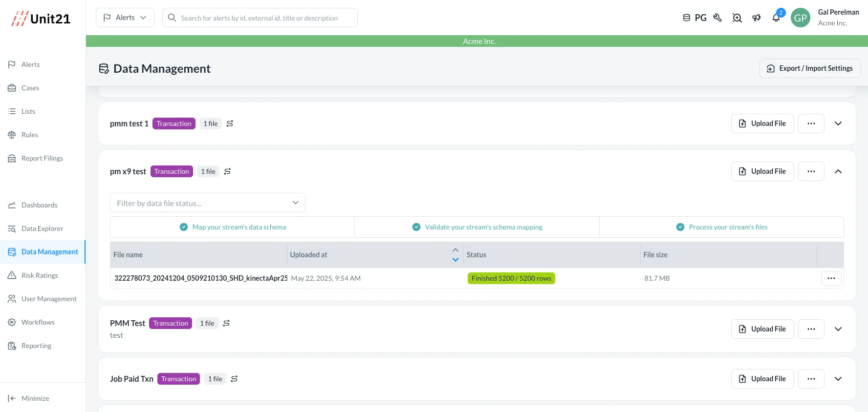Open the GP user avatar
This screenshot has width=868, height=412.
pos(801,18)
